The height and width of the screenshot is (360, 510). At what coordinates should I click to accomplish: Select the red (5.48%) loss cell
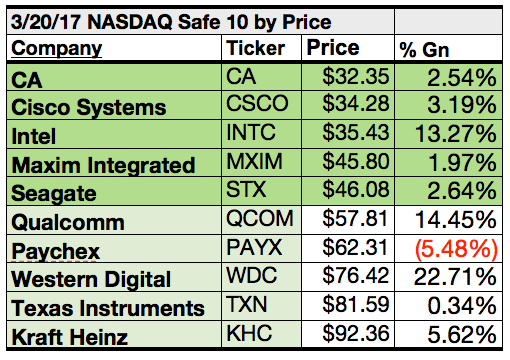[x=448, y=248]
